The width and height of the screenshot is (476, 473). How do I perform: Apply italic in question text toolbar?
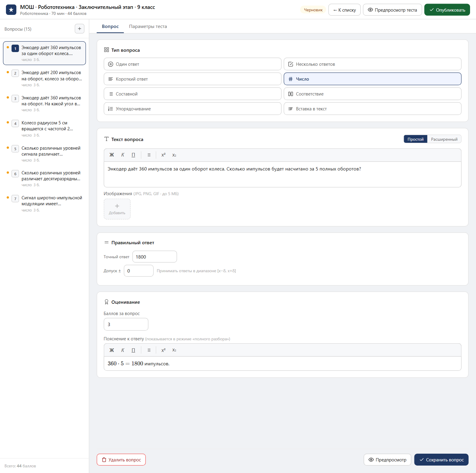tap(123, 155)
